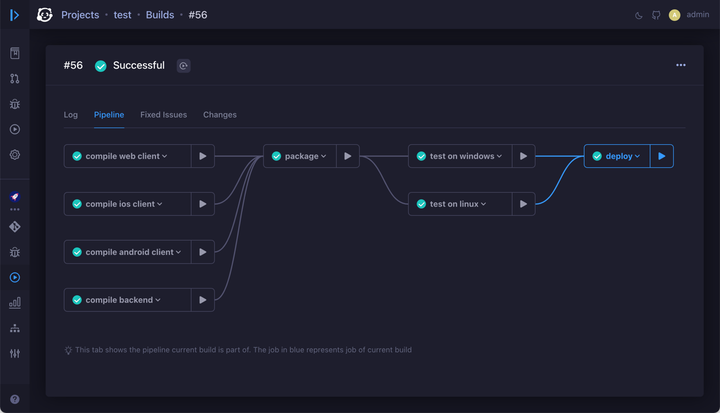This screenshot has height=413, width=720.
Task: Click the ellipsis below the rocket avatar
Action: (x=15, y=209)
